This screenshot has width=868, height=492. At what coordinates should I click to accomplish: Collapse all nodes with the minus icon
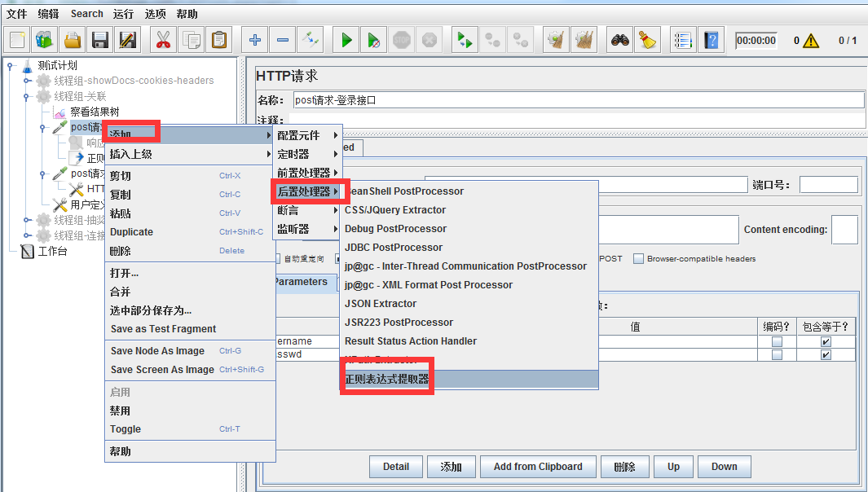[x=283, y=40]
